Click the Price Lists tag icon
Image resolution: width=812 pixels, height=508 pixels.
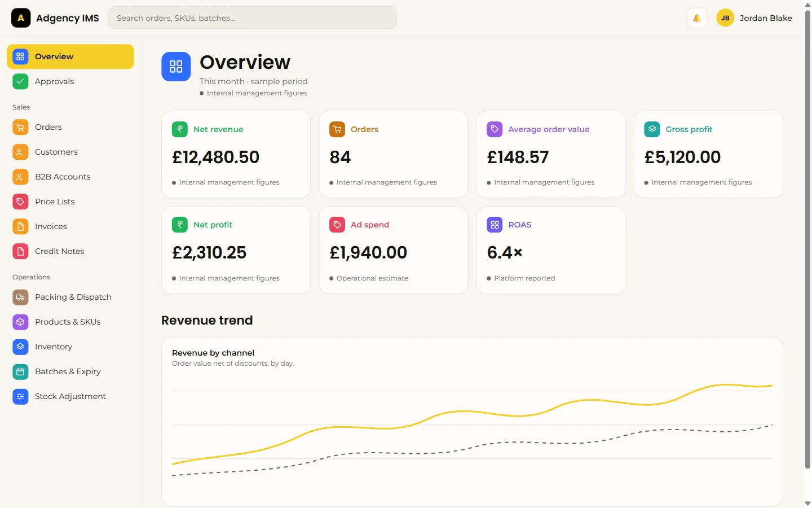[20, 202]
